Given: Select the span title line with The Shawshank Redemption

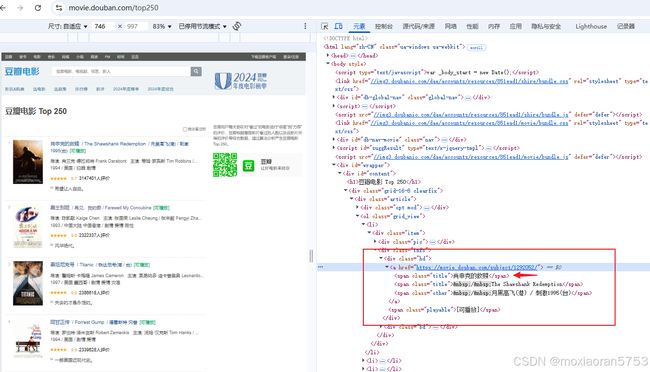Looking at the screenshot, I should (488, 284).
